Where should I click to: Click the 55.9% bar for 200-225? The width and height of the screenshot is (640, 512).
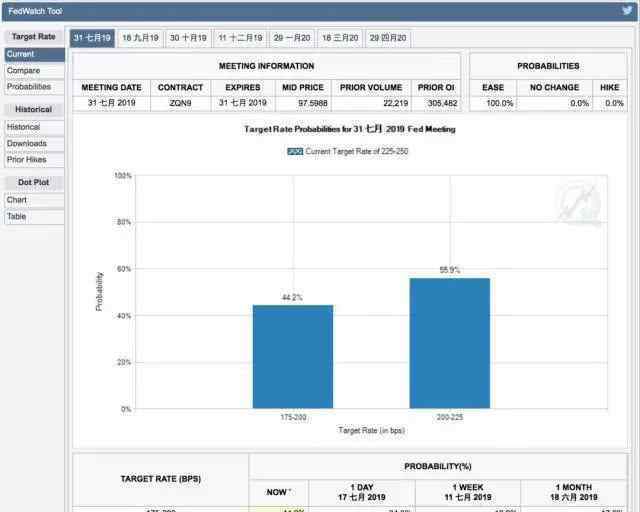(450, 343)
